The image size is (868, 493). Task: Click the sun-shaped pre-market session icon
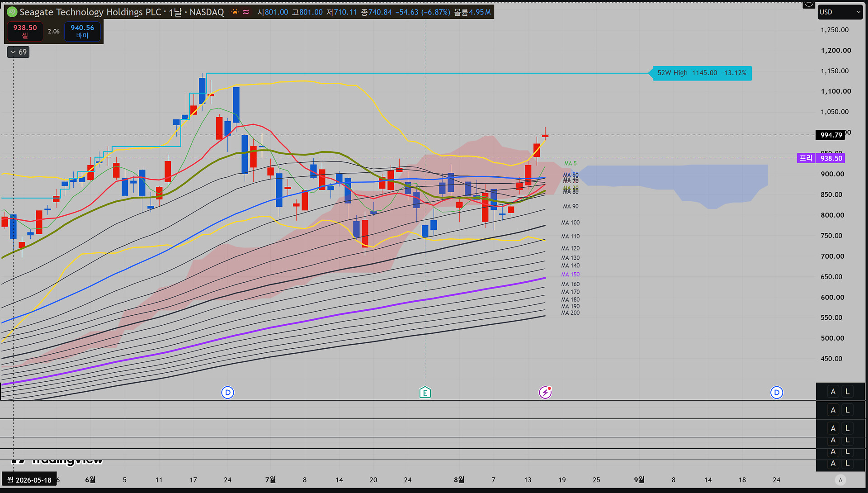coord(235,12)
